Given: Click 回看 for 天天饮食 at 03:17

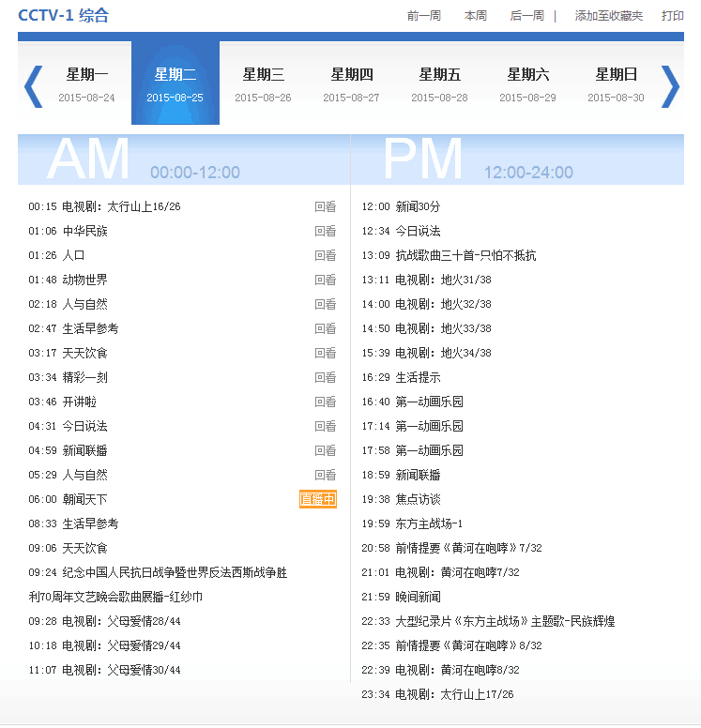Looking at the screenshot, I should point(326,353).
